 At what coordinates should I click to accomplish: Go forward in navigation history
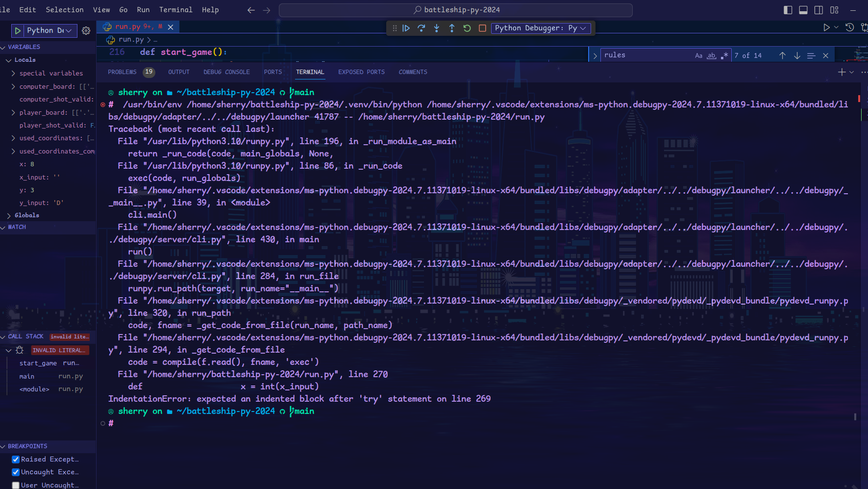click(x=267, y=10)
